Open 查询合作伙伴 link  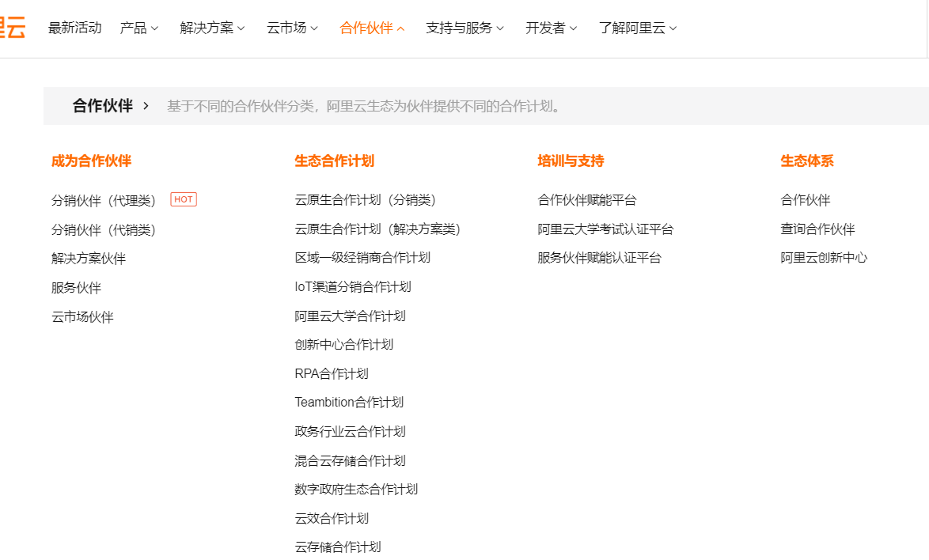tap(817, 229)
